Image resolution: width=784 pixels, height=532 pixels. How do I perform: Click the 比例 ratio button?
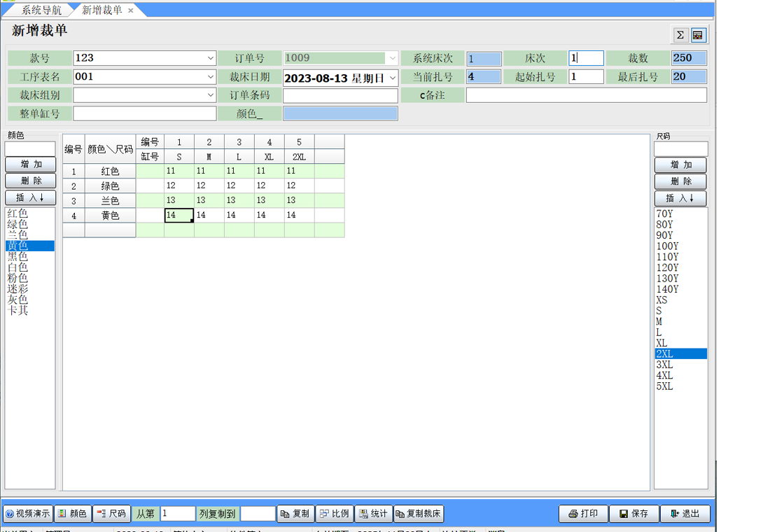[x=335, y=514]
